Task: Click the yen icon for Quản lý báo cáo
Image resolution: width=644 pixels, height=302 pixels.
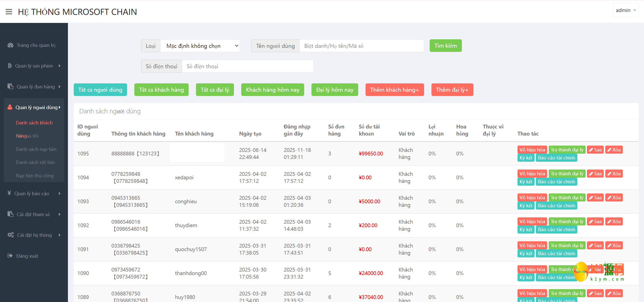Action: coord(9,193)
